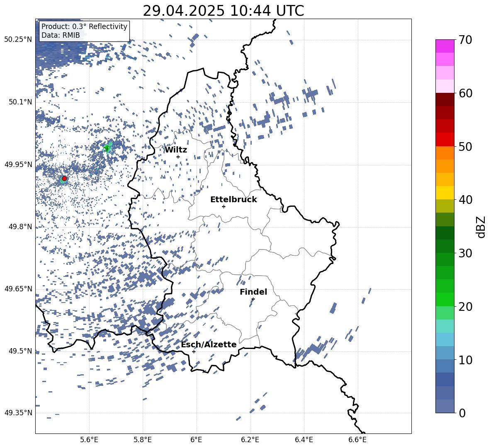The image size is (491, 448).
Task: Click the yellow colorbar segment above 40
Action: pyautogui.click(x=445, y=193)
